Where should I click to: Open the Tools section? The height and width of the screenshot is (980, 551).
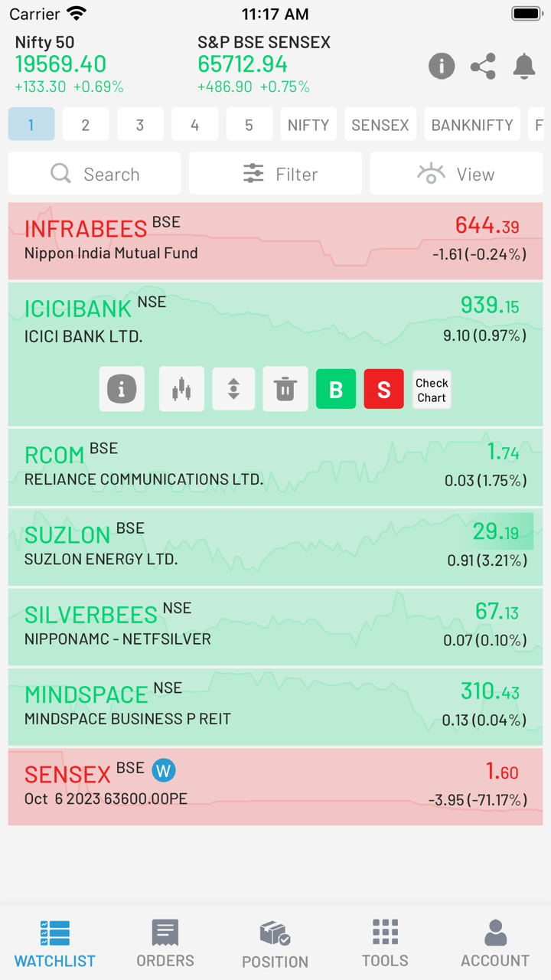pos(385,943)
